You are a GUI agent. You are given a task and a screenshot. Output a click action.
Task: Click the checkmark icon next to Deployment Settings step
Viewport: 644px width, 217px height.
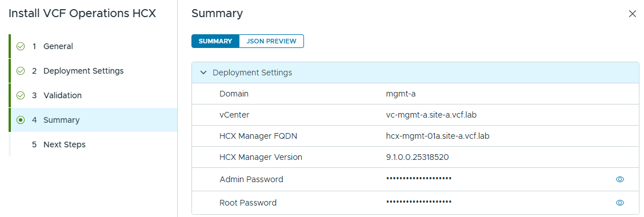pyautogui.click(x=21, y=71)
